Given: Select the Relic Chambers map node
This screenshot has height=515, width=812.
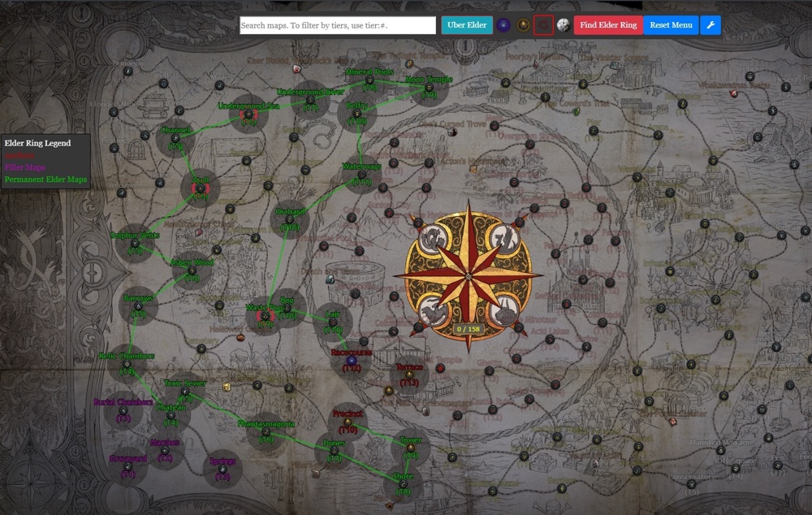Looking at the screenshot, I should pos(127,364).
